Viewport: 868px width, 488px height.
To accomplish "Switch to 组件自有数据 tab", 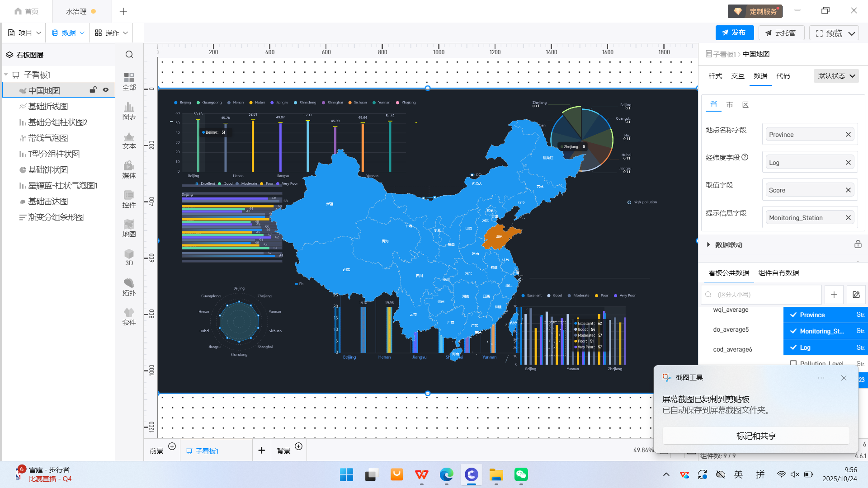I will (778, 272).
